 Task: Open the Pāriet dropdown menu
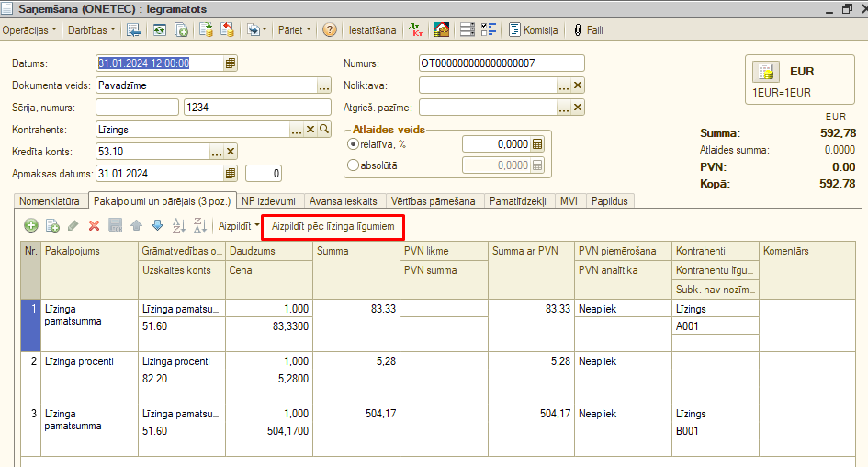pyautogui.click(x=294, y=30)
